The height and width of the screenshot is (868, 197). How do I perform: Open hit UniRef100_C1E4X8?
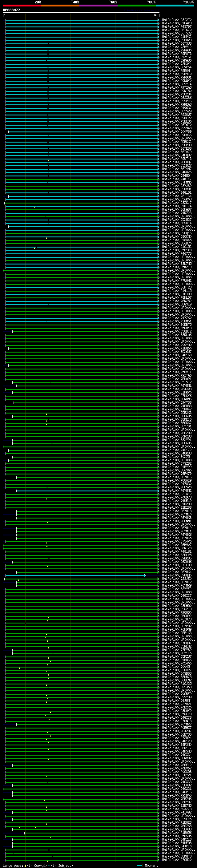pyautogui.click(x=177, y=23)
